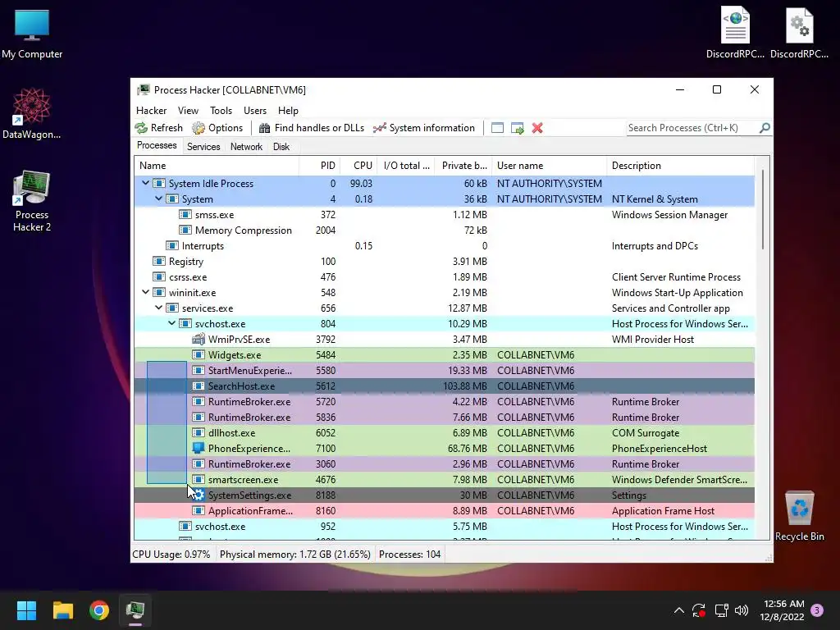Viewport: 840px width, 630px height.
Task: Open the Users menu
Action: coord(255,111)
